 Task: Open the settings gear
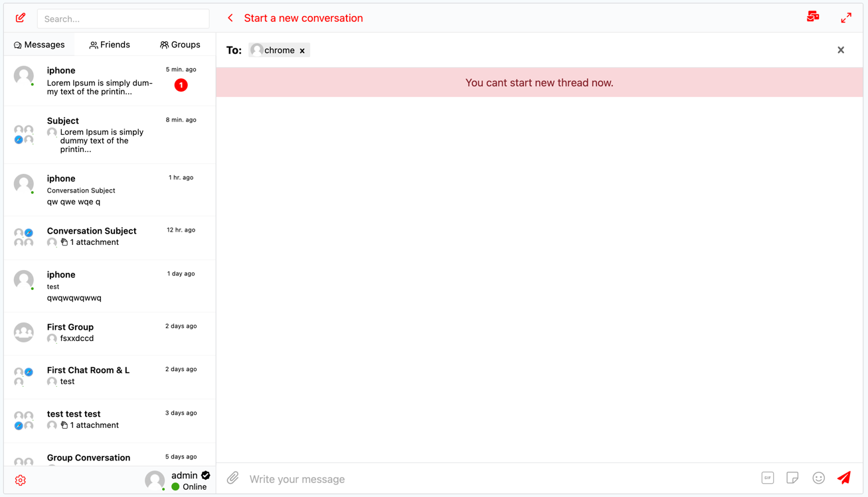[19, 480]
